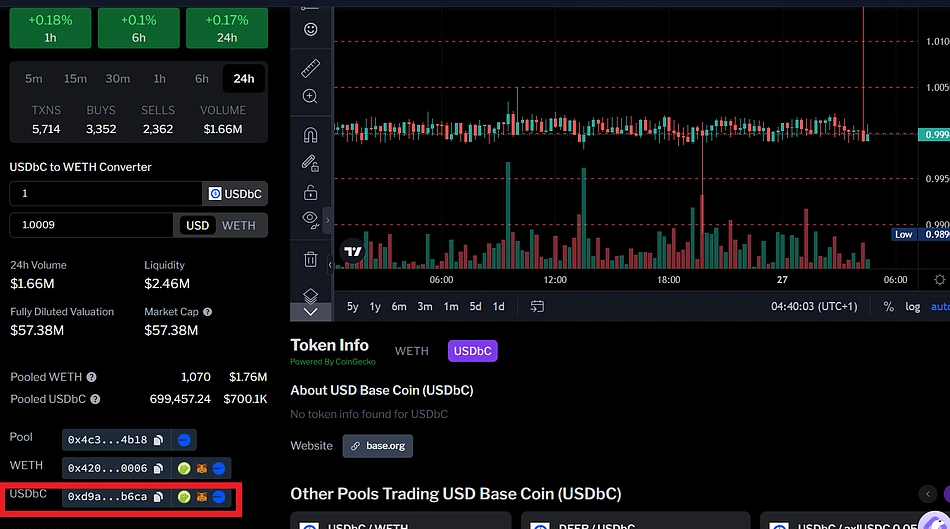The height and width of the screenshot is (529, 950).
Task: Switch Token Info to USDbC tab
Action: click(x=473, y=351)
